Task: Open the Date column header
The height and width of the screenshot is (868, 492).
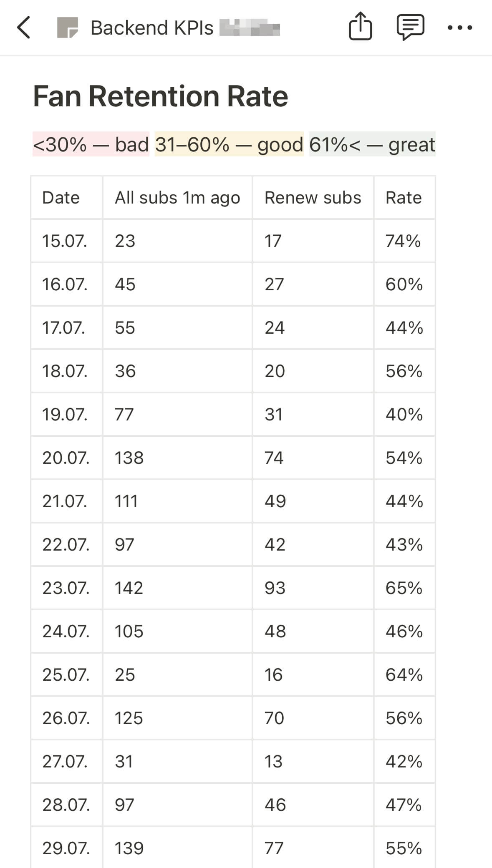Action: coord(61,197)
